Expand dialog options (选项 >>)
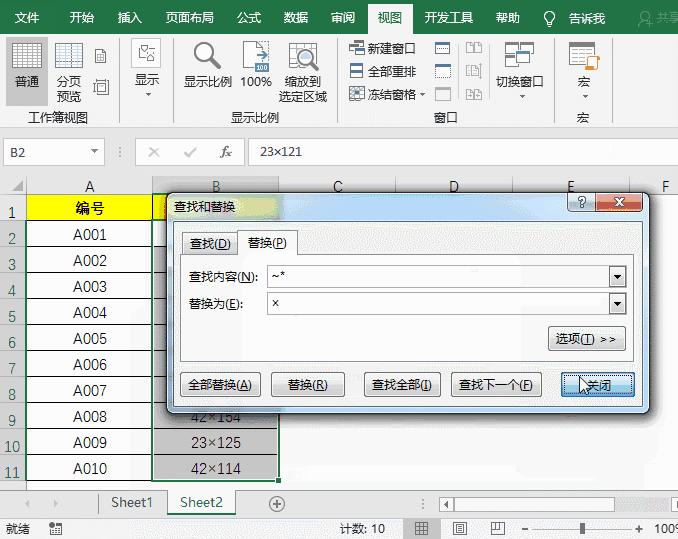This screenshot has height=539, width=678. [587, 338]
